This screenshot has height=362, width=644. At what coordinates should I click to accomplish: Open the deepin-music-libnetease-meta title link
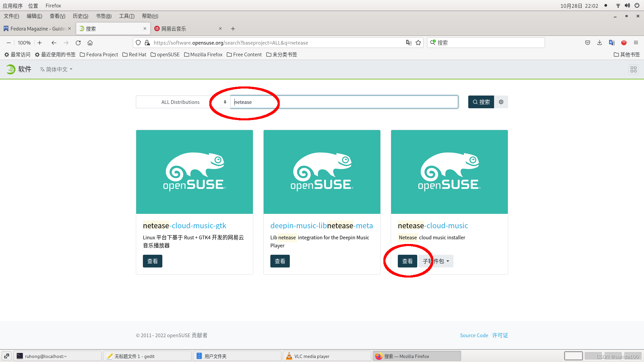[x=322, y=226]
